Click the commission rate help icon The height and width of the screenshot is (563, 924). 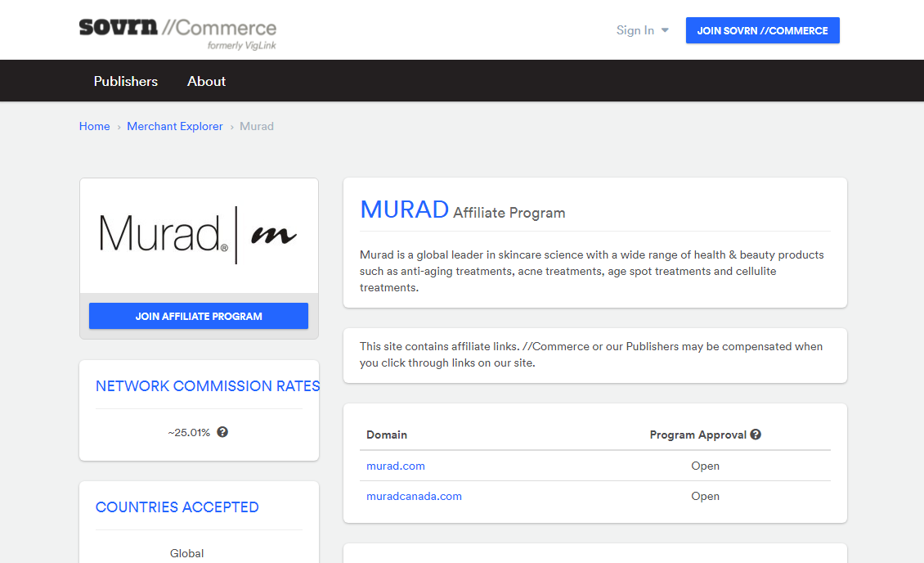(x=222, y=432)
